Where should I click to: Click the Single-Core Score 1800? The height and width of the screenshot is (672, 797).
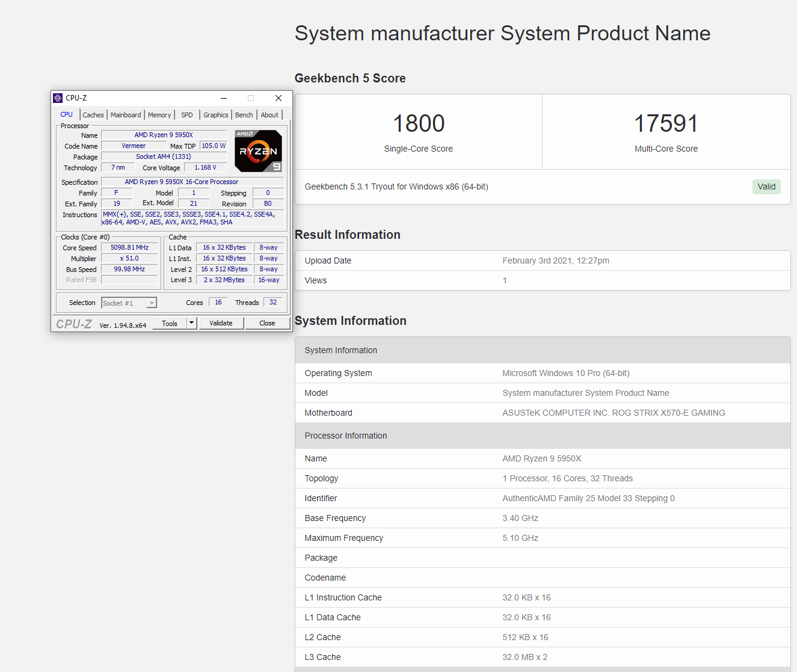coord(419,123)
